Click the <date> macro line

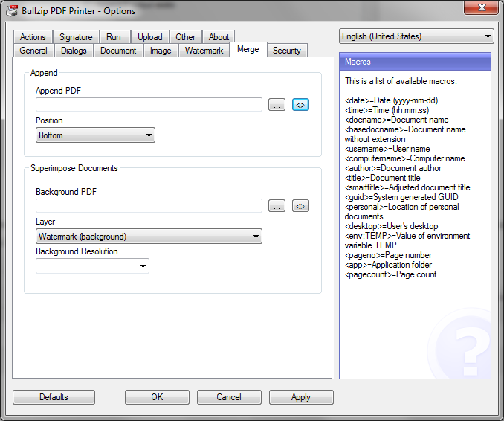pyautogui.click(x=391, y=100)
